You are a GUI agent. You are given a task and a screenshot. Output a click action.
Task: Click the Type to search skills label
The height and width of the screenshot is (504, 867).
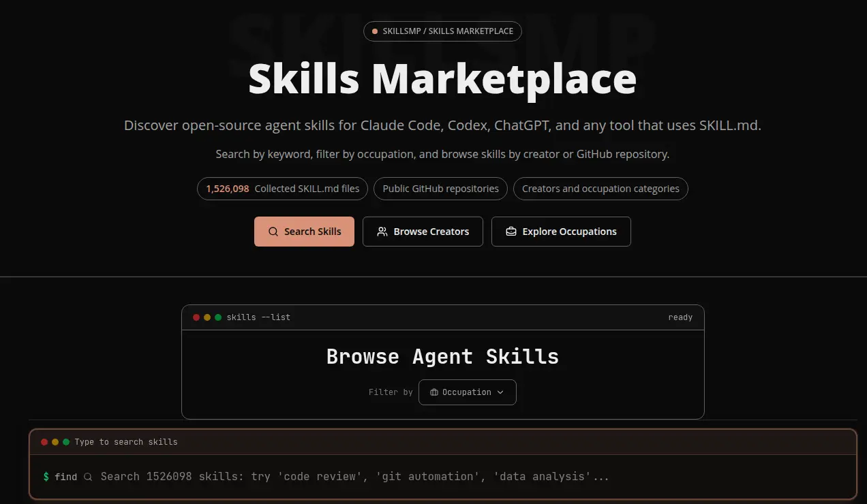click(x=126, y=442)
